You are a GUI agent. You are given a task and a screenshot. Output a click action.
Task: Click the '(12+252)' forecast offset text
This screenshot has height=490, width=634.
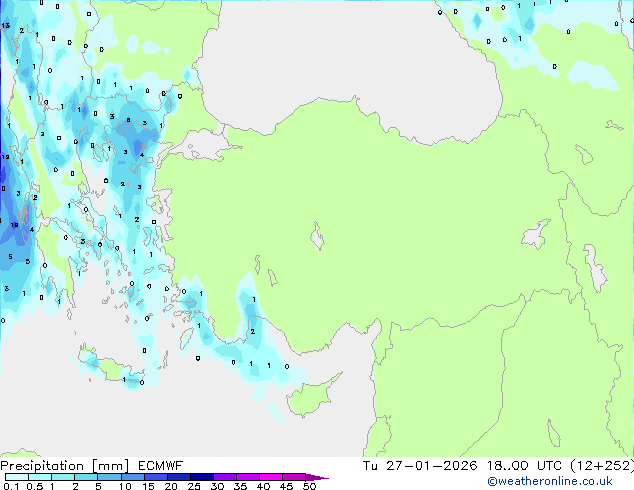point(602,466)
